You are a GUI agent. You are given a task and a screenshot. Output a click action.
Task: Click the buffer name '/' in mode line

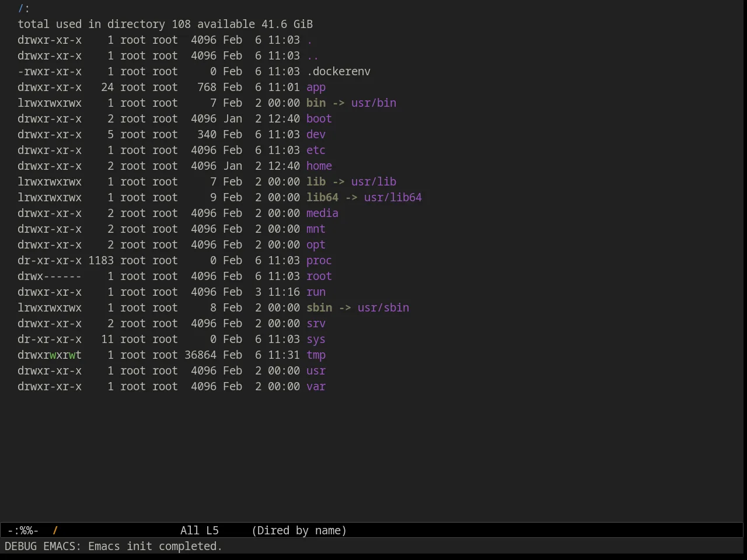(55, 530)
